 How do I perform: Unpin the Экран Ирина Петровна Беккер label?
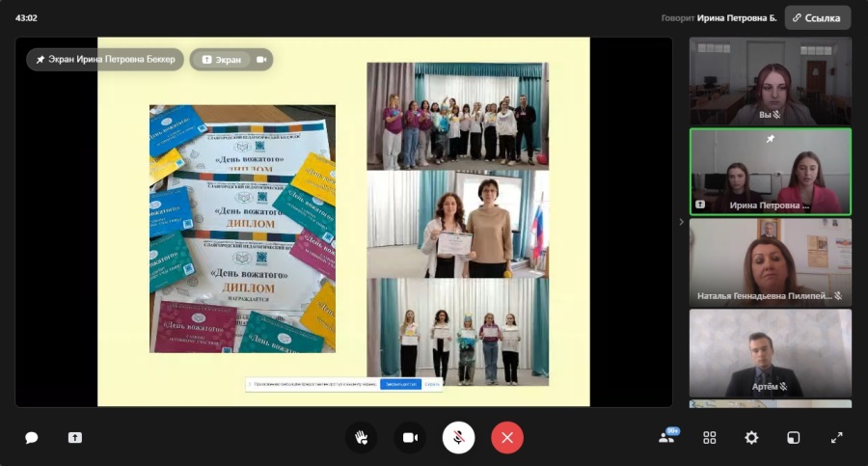tap(41, 59)
